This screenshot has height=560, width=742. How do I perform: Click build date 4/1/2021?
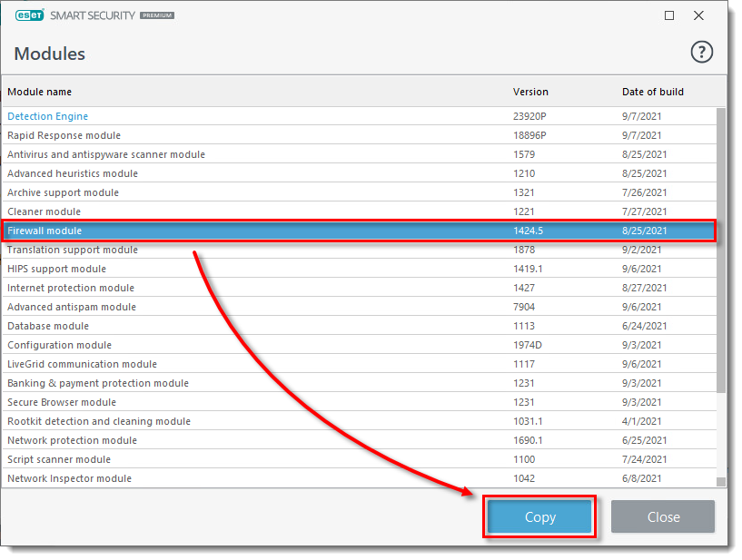pyautogui.click(x=642, y=421)
